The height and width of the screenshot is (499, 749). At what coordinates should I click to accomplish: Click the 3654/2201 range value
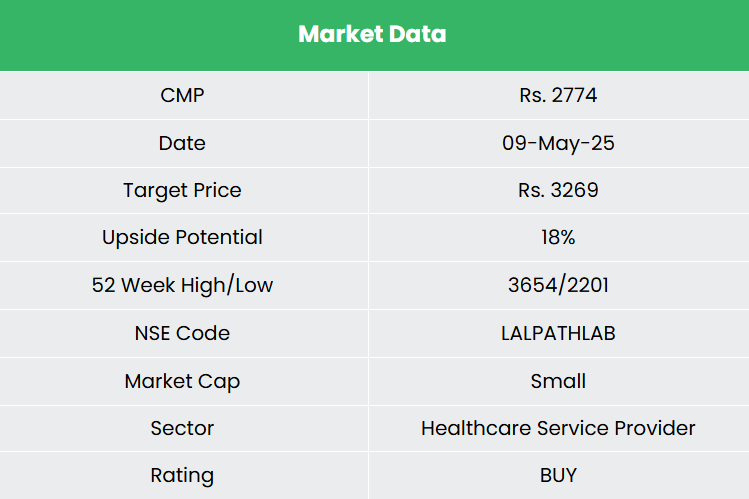(x=558, y=285)
